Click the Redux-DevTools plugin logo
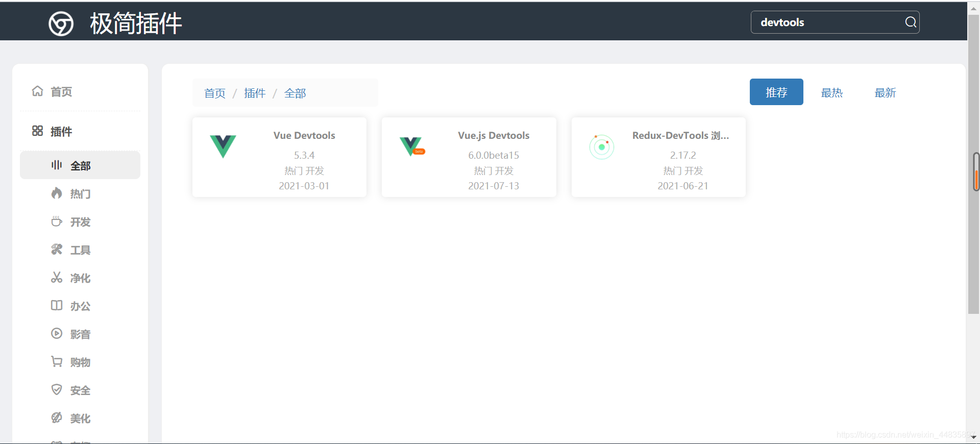The image size is (980, 444). [602, 147]
